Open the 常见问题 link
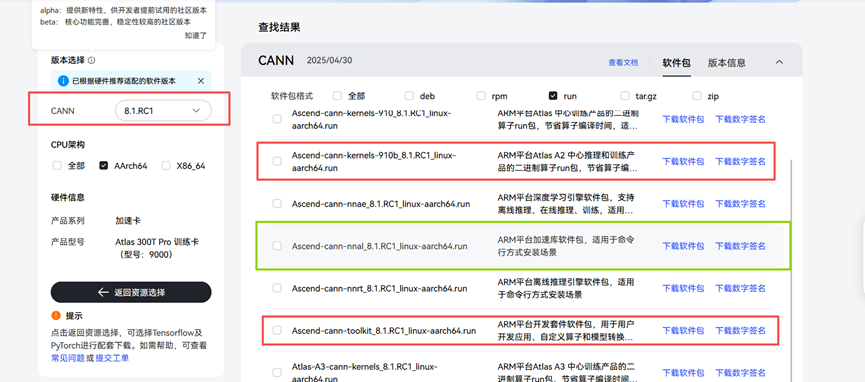Screen dimensions: 865x382 pos(68,358)
